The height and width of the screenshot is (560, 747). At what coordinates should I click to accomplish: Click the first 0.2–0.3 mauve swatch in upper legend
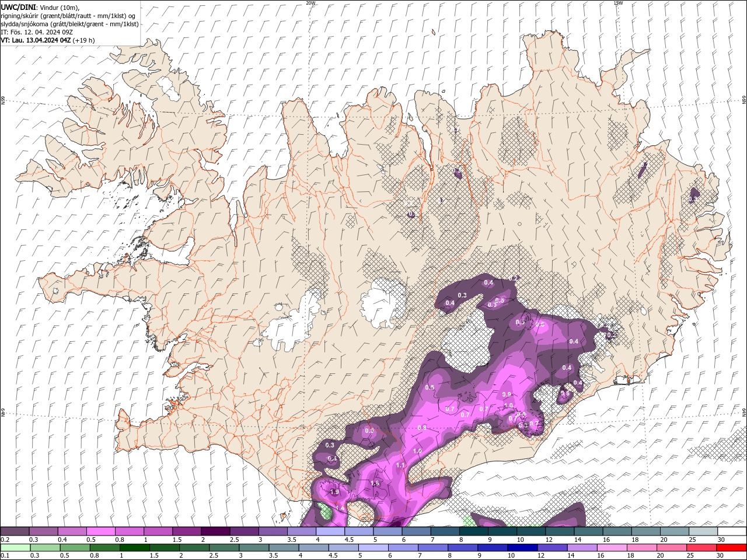coord(15,531)
